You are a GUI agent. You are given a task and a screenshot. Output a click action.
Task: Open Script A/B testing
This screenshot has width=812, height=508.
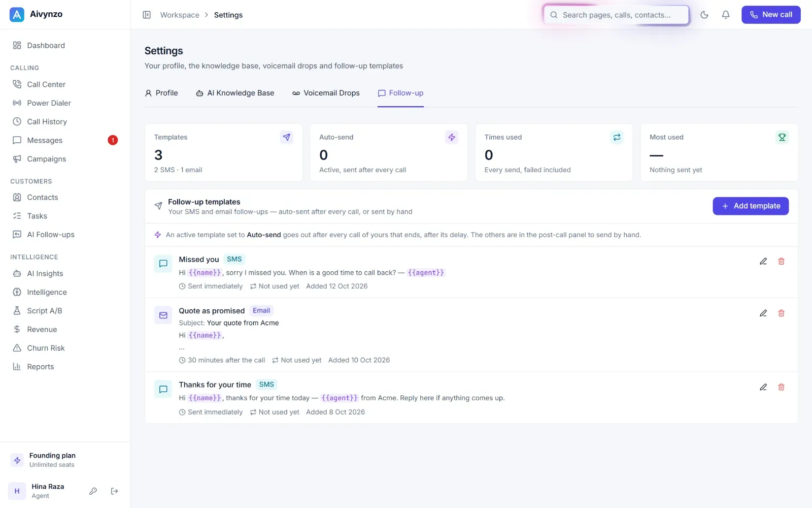click(x=65, y=311)
